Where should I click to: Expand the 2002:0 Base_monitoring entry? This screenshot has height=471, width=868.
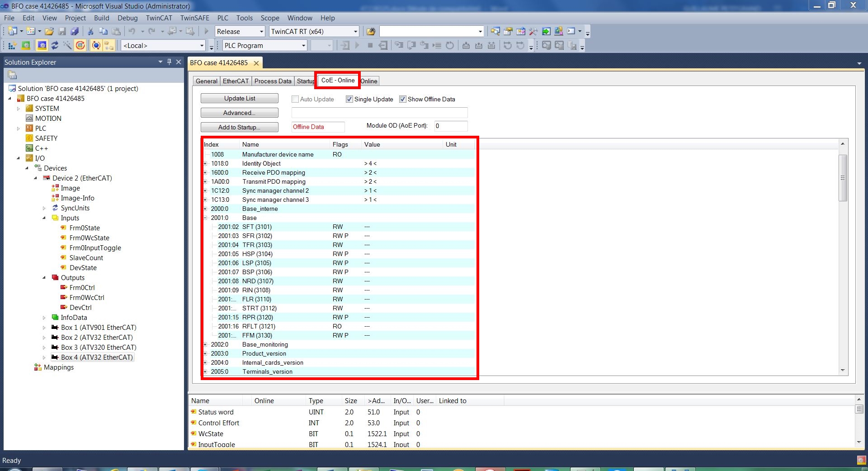coord(205,344)
